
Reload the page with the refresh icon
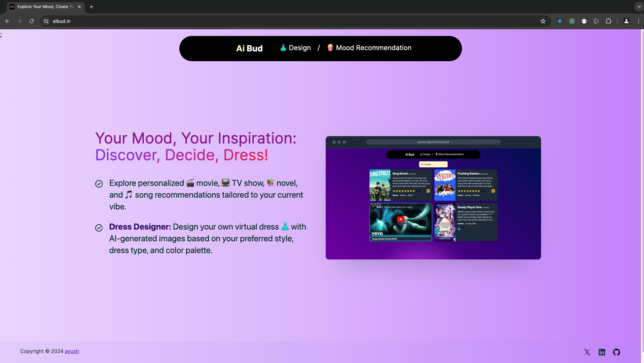click(x=32, y=21)
